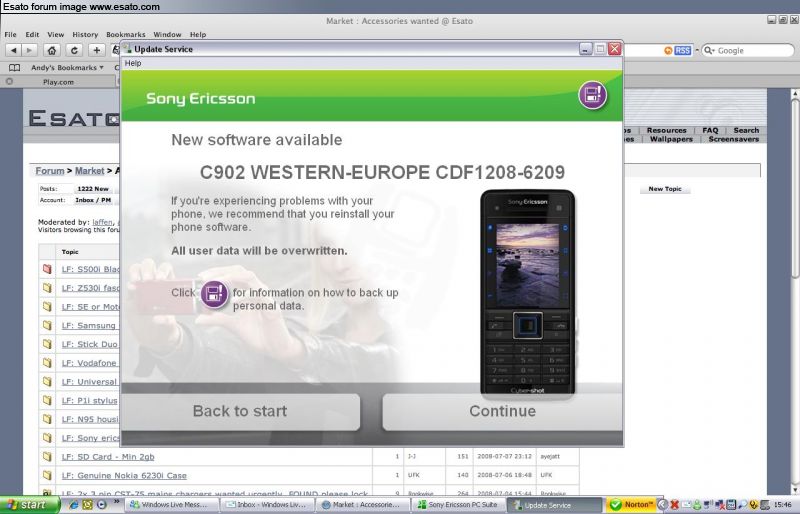The height and width of the screenshot is (514, 800).
Task: Click the New Topic button on the forum
Action: click(x=665, y=189)
